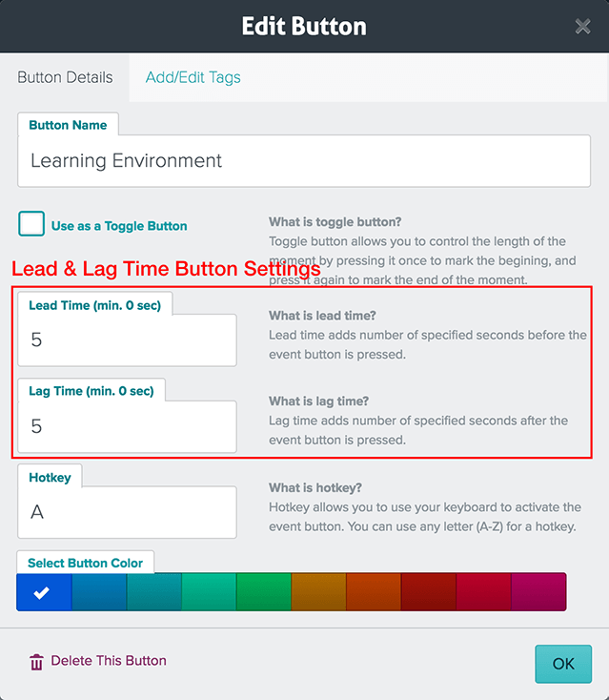609x700 pixels.
Task: Focus the Button Name input field
Action: (304, 161)
